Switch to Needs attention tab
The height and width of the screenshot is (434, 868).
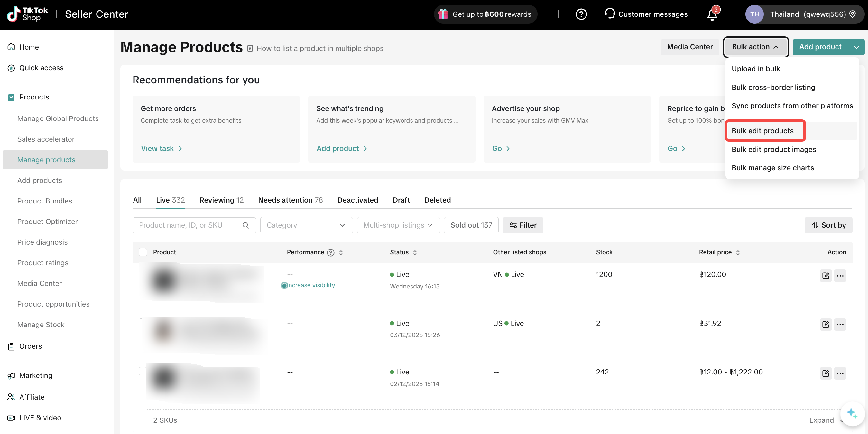pyautogui.click(x=290, y=200)
